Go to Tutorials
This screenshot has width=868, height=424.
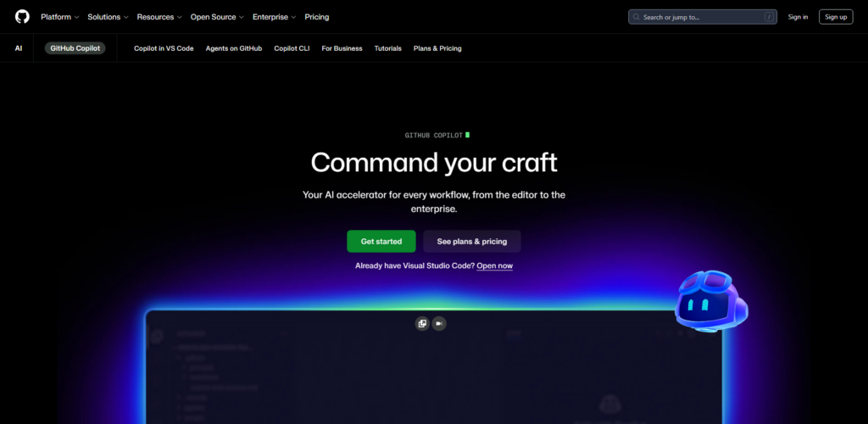pyautogui.click(x=387, y=48)
